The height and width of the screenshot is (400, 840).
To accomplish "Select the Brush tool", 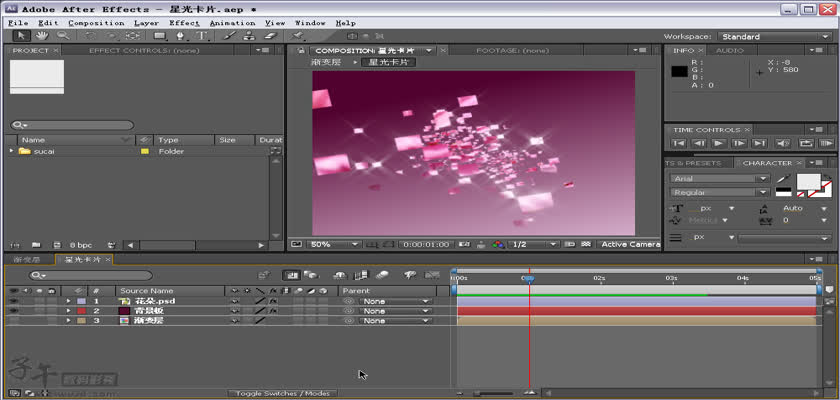I will pos(228,36).
